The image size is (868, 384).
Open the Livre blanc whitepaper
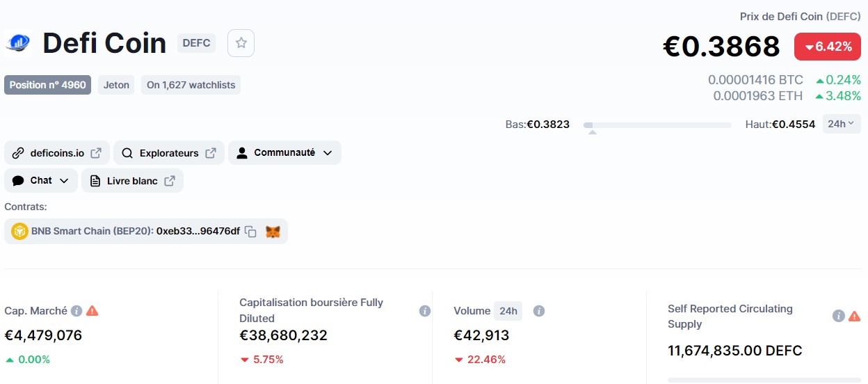coord(132,181)
